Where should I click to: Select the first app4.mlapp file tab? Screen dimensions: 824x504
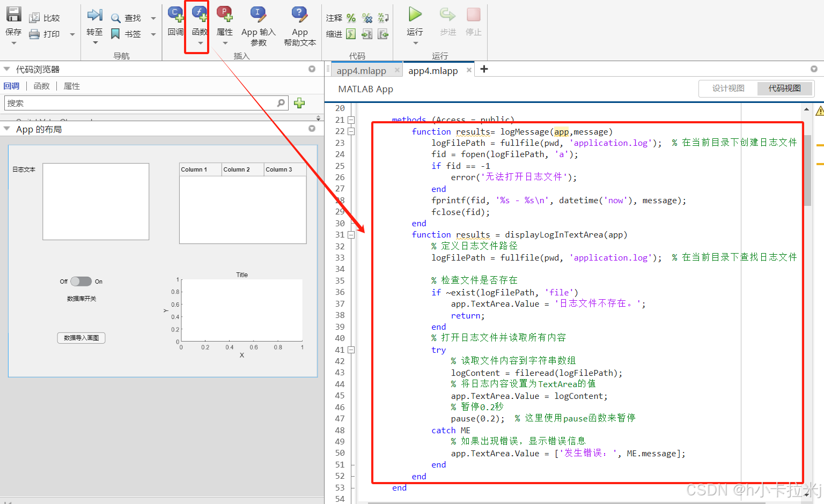pos(361,71)
